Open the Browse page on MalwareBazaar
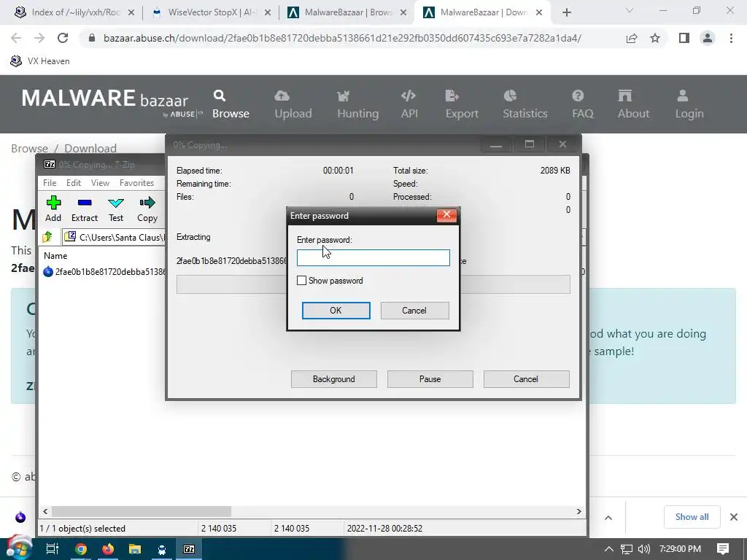This screenshot has width=747, height=560. [231, 104]
